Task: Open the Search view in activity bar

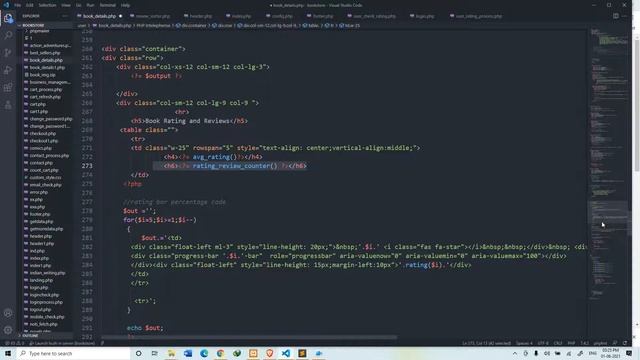Action: pyautogui.click(x=8, y=36)
